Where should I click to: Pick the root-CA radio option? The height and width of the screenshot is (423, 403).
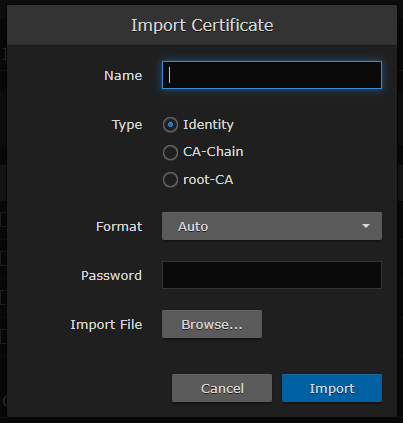(x=170, y=180)
